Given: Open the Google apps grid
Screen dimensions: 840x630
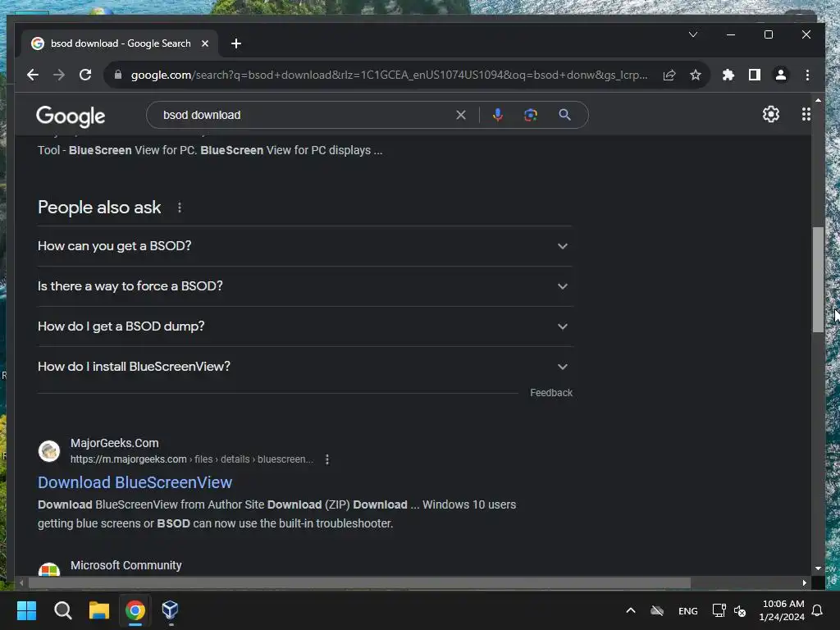Looking at the screenshot, I should coord(806,114).
